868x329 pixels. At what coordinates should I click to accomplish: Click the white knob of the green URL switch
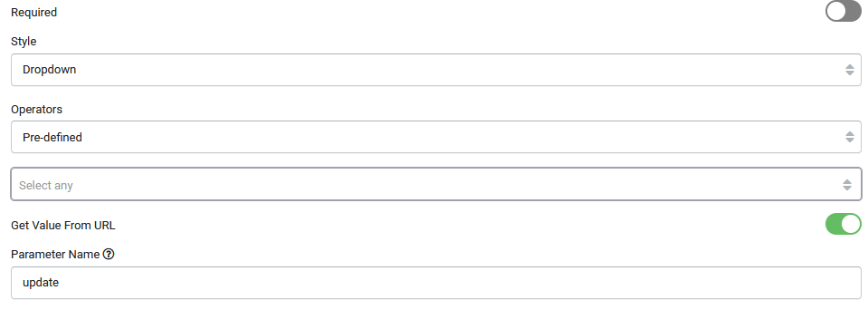click(x=852, y=225)
